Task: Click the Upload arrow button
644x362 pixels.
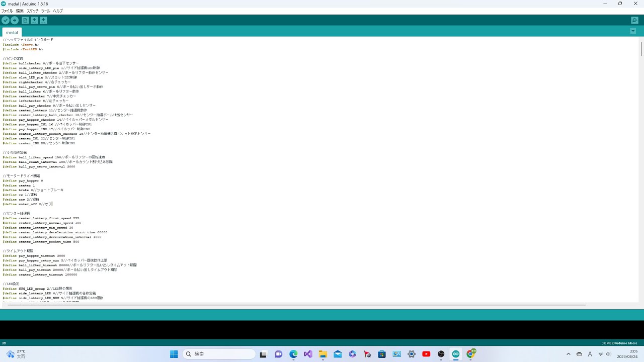Action: pyautogui.click(x=15, y=20)
